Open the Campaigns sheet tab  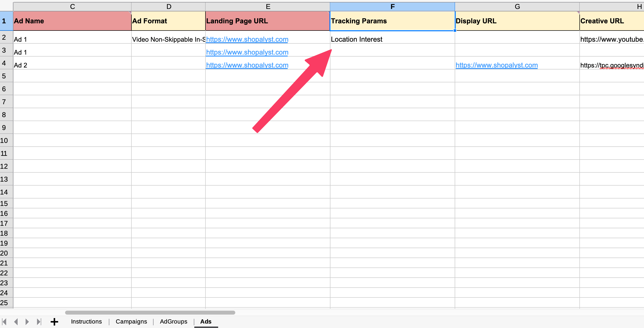131,322
